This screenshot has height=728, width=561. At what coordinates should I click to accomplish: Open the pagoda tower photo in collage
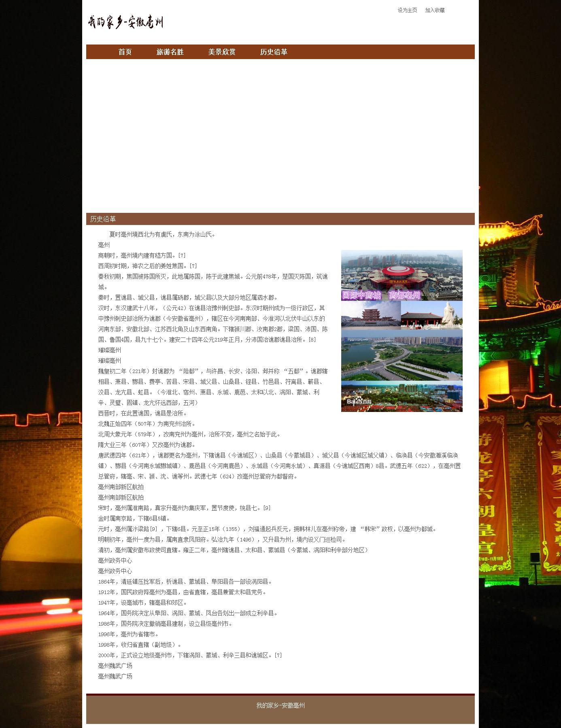(x=370, y=314)
